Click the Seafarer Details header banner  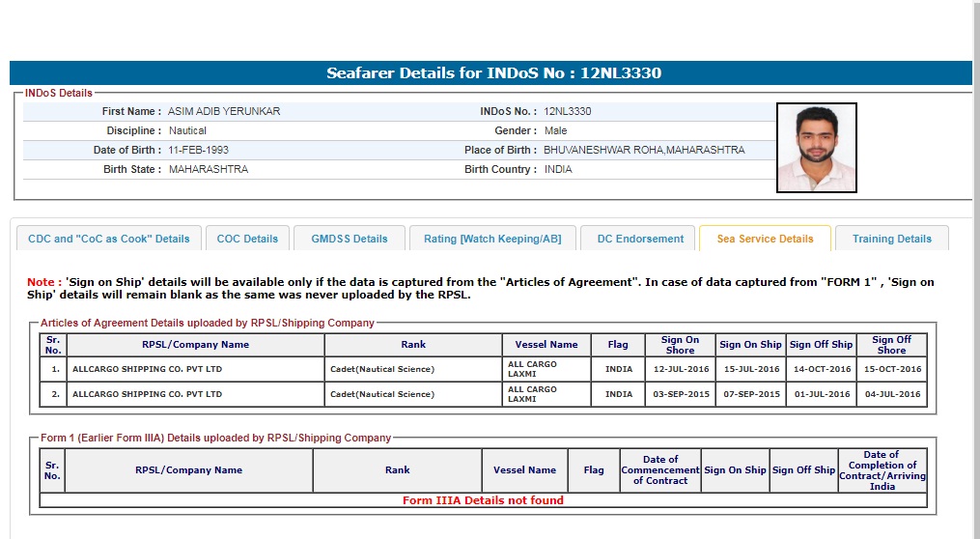[492, 73]
